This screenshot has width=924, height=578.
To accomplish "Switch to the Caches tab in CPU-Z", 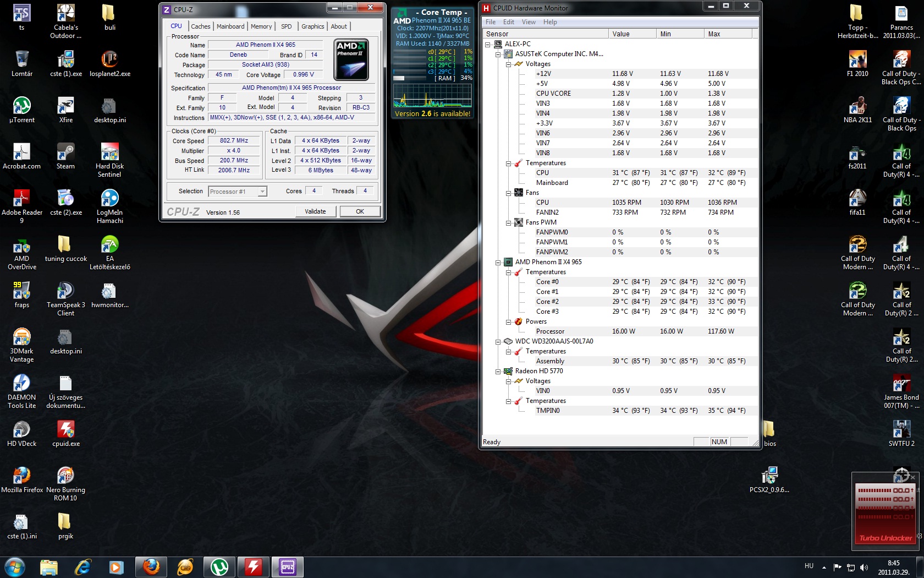I will point(200,26).
